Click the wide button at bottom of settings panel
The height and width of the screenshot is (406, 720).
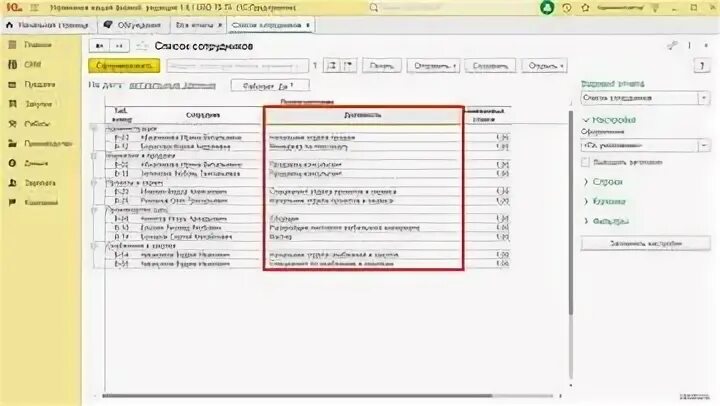point(645,243)
